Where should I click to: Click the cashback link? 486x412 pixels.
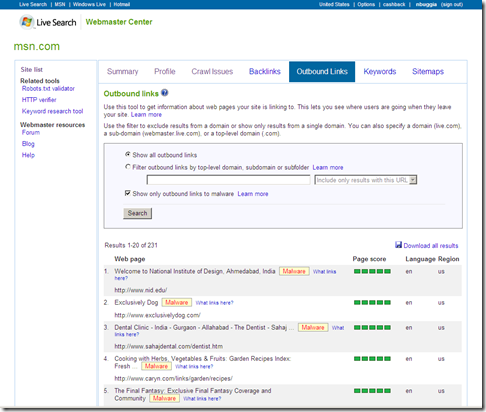coord(394,4)
